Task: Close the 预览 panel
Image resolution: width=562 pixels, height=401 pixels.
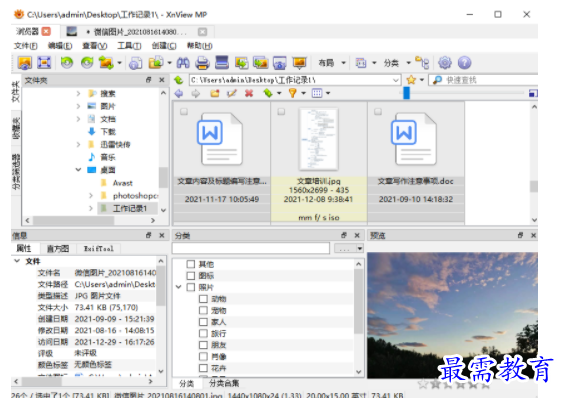Action: coord(533,235)
